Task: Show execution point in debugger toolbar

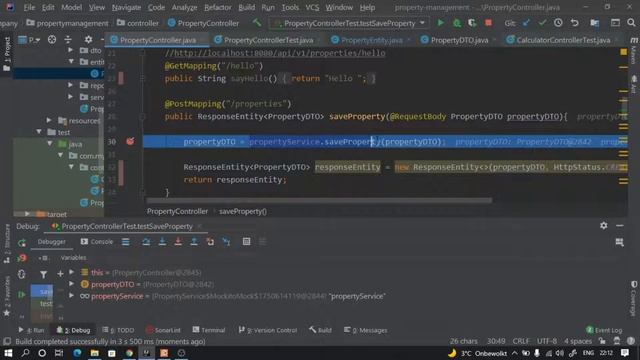Action: click(x=125, y=242)
